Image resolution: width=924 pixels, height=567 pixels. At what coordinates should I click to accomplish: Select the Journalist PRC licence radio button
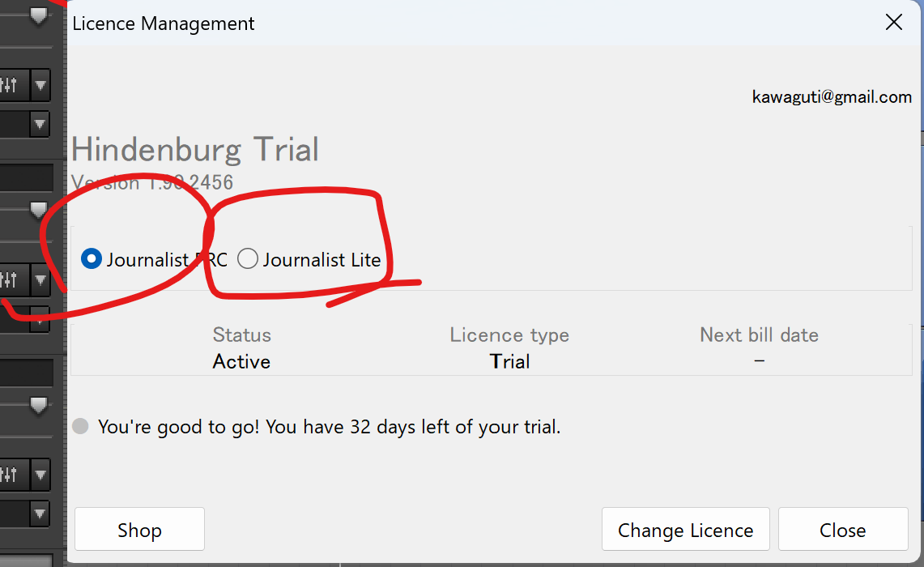(x=92, y=258)
